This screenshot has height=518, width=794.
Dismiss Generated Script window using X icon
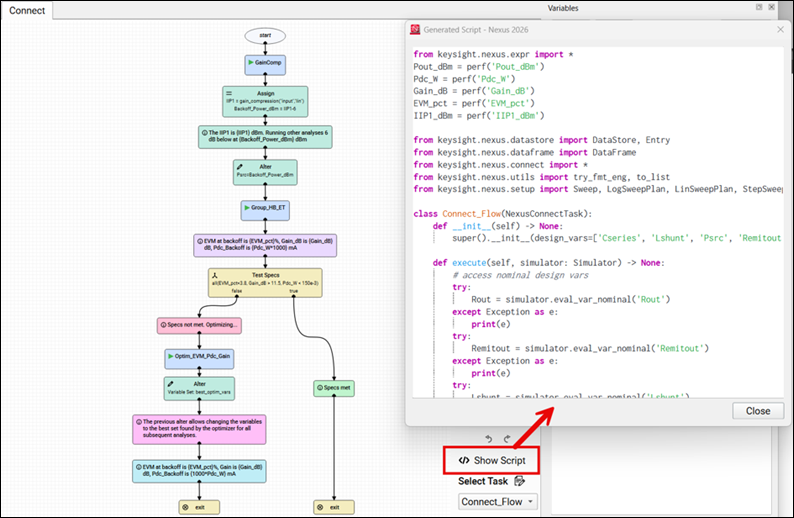tap(780, 30)
